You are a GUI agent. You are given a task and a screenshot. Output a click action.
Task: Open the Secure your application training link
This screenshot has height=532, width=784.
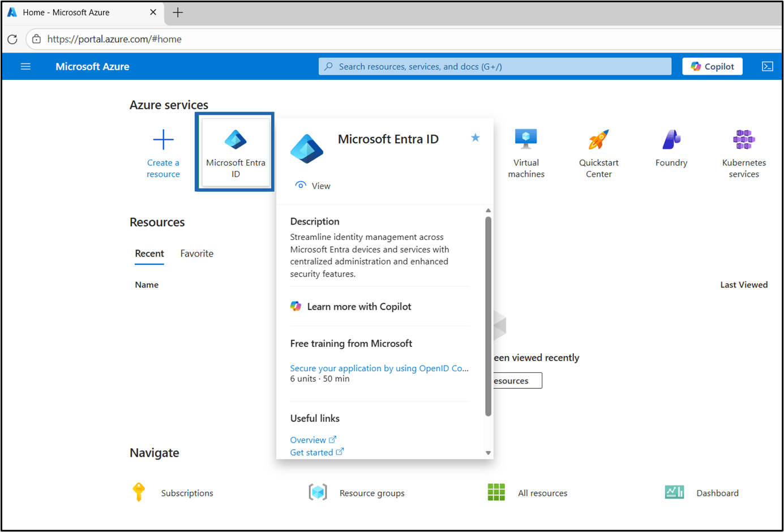click(379, 368)
